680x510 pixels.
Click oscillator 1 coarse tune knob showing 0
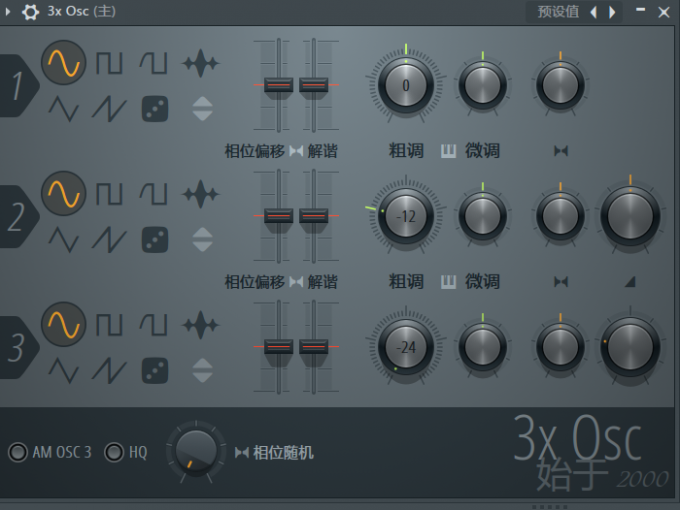click(406, 85)
